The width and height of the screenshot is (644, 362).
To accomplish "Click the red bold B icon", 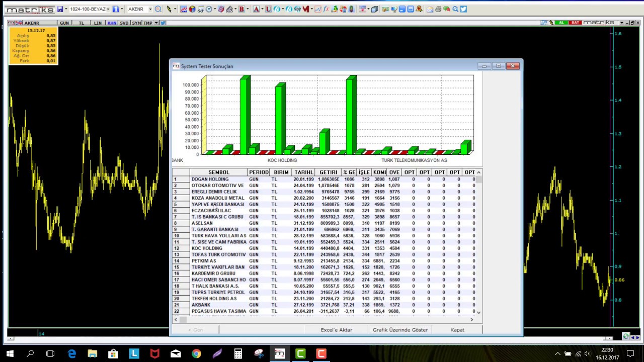I will point(242,9).
